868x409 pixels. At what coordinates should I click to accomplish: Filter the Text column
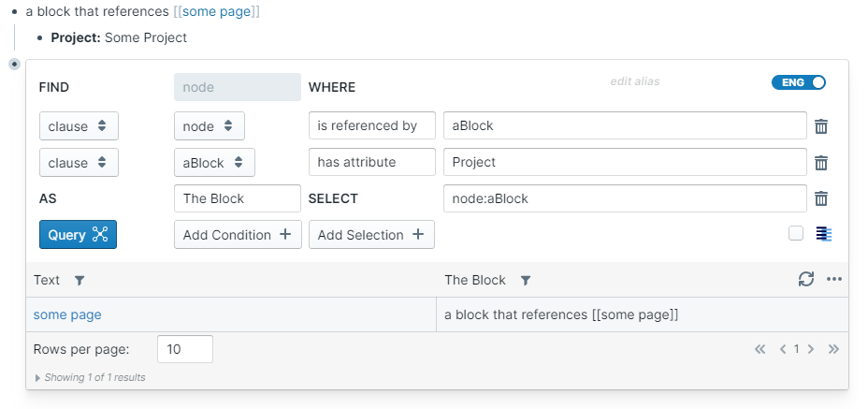(80, 280)
